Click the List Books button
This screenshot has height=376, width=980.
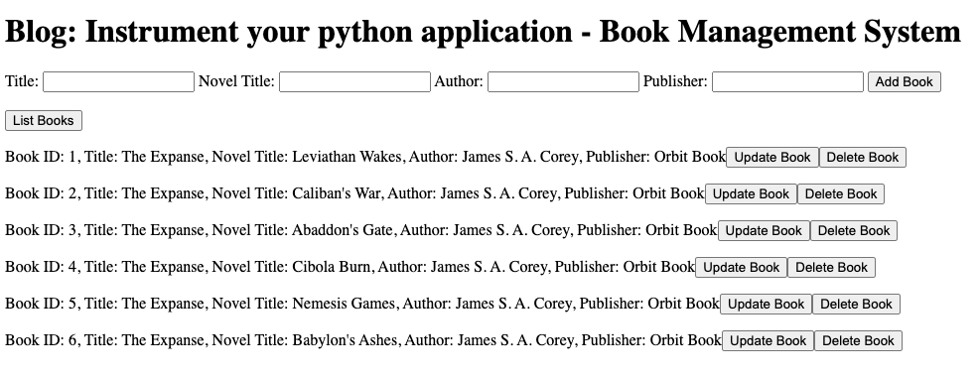point(43,121)
